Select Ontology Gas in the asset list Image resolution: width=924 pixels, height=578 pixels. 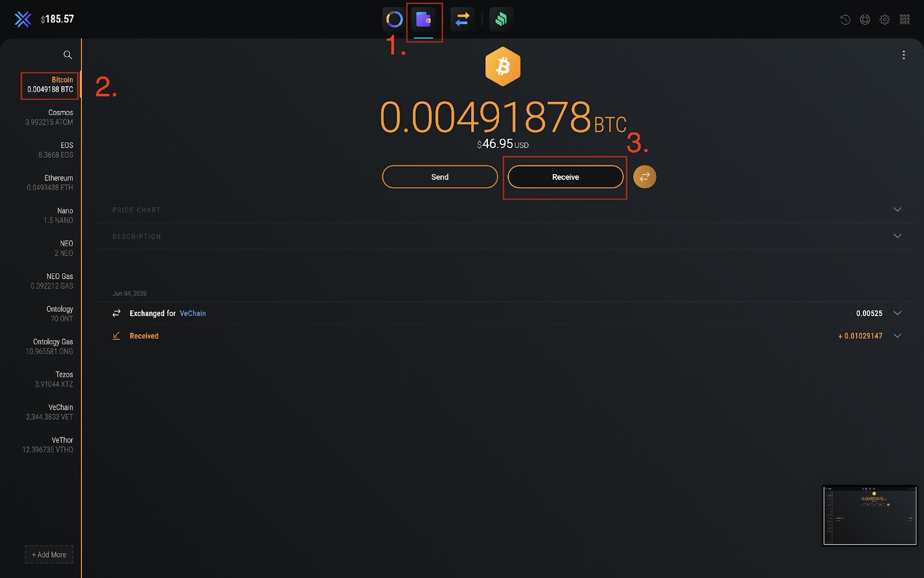coord(49,347)
